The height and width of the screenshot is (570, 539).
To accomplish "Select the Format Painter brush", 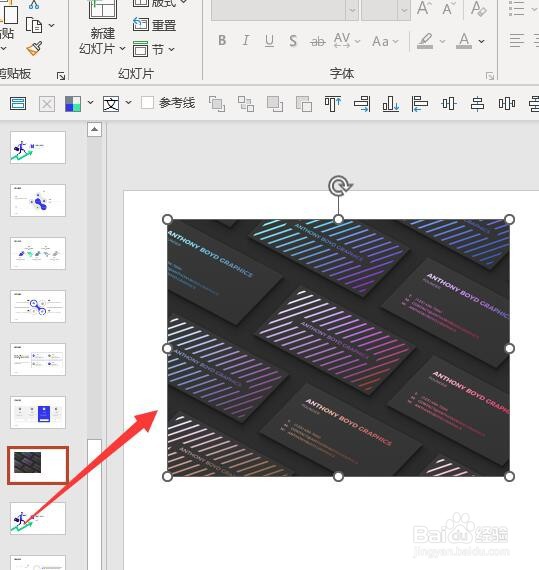I will click(35, 48).
